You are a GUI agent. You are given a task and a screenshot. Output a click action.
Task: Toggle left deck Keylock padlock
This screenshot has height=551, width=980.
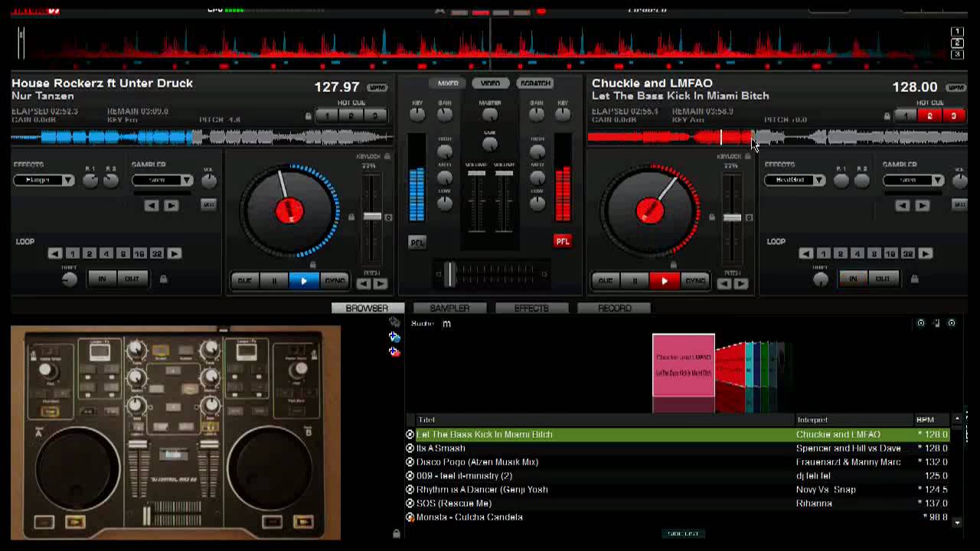click(x=387, y=156)
